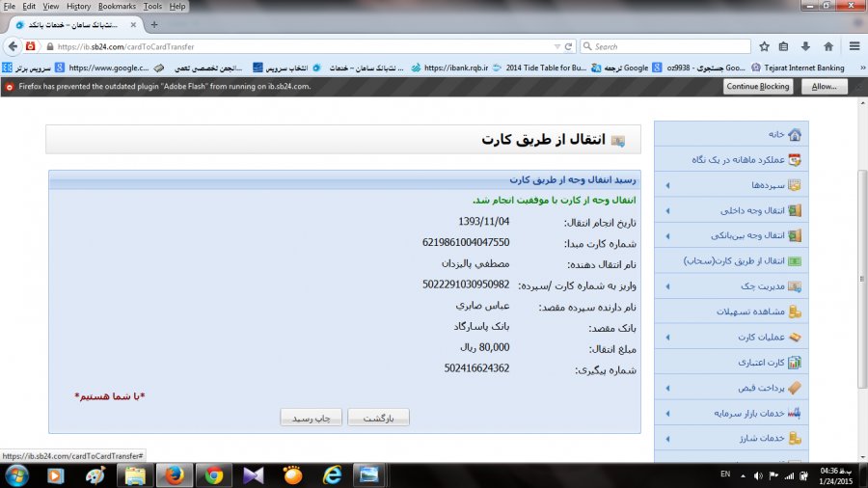Image resolution: width=868 pixels, height=488 pixels.
Task: Select source card number 6219861004047550
Action: coord(466,242)
